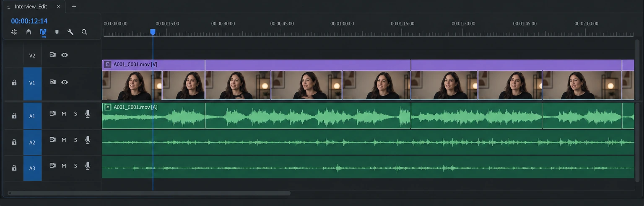The image size is (644, 206).
Task: Click the blue playhead marker on ruler
Action: pos(153,32)
